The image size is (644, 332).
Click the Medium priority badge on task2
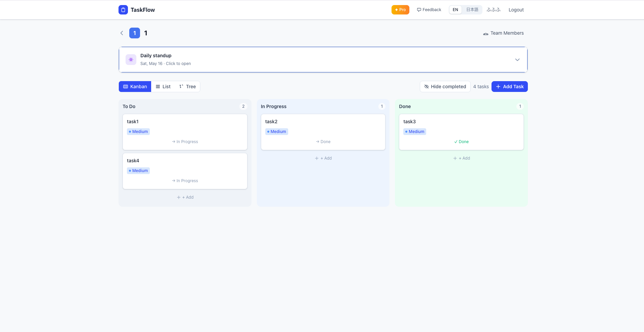(x=277, y=132)
